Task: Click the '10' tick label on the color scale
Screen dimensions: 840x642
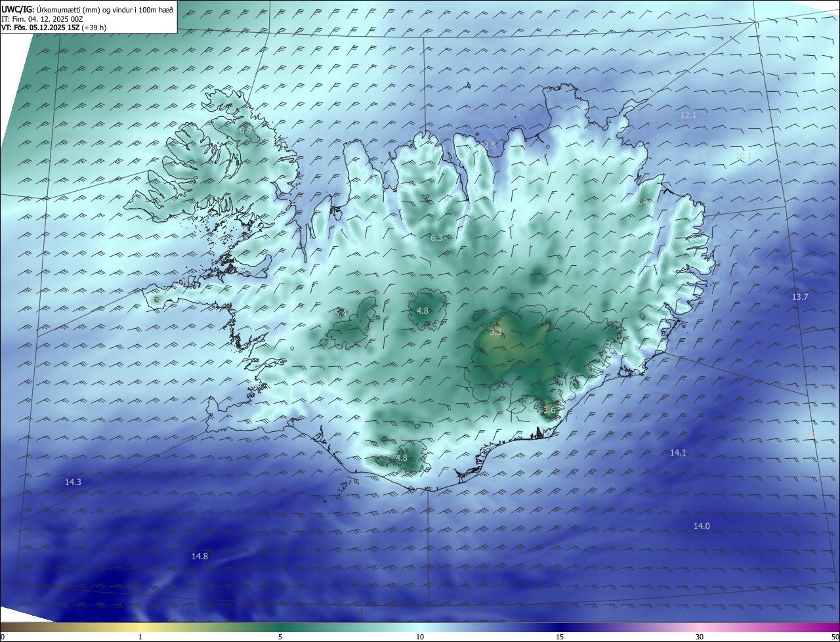Action: (x=420, y=637)
